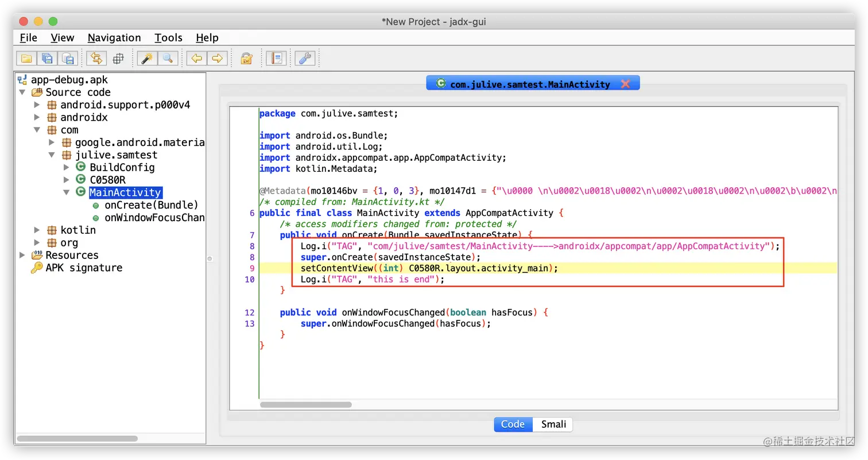Screen dimensions: 868x460
Task: Go back with the left arrow icon
Action: [196, 58]
